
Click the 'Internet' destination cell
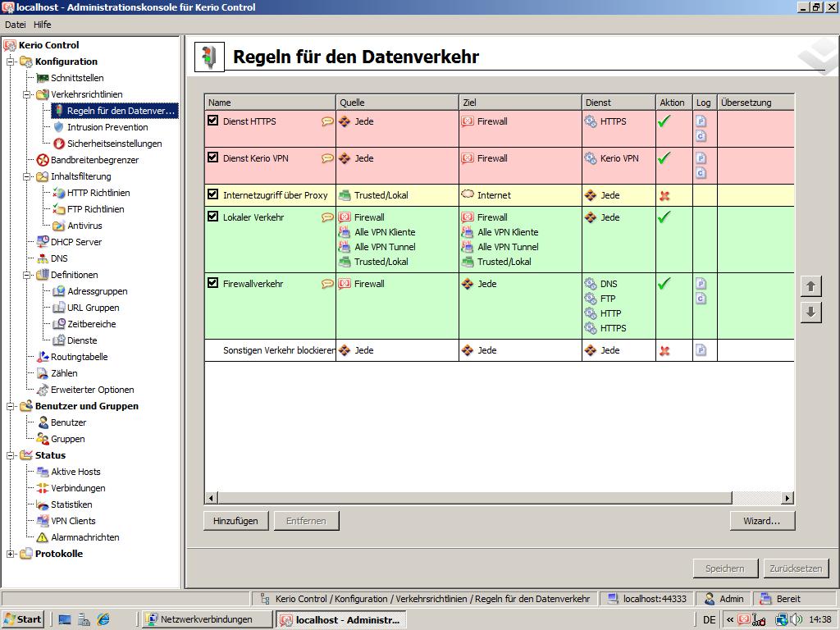[x=520, y=195]
